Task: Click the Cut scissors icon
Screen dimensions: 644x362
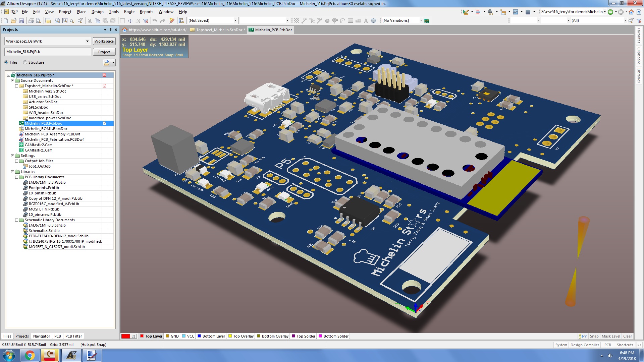Action: 90,21
